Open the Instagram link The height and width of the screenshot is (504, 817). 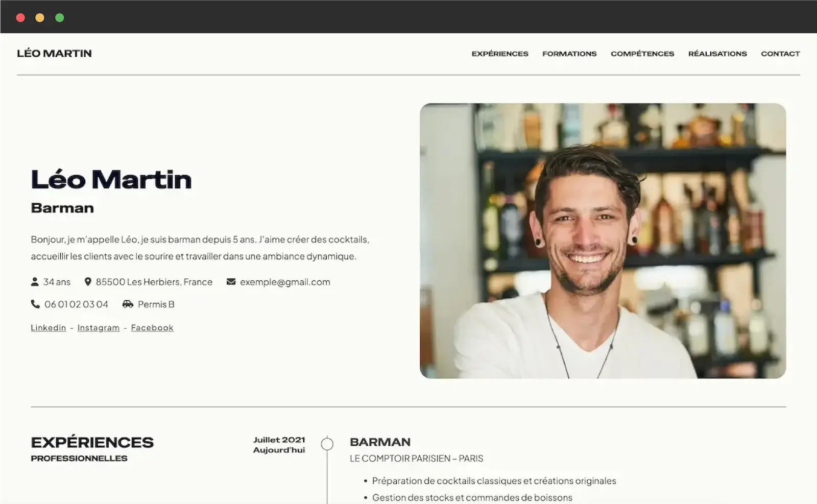pyautogui.click(x=99, y=328)
